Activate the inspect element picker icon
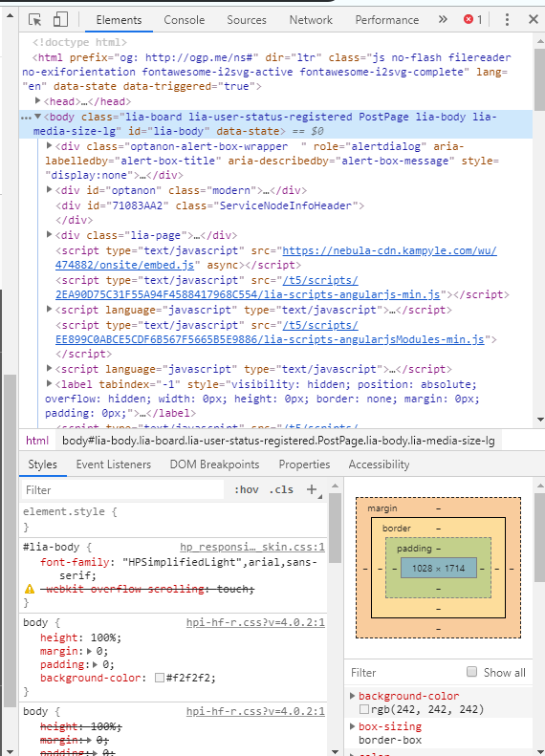 (x=34, y=20)
